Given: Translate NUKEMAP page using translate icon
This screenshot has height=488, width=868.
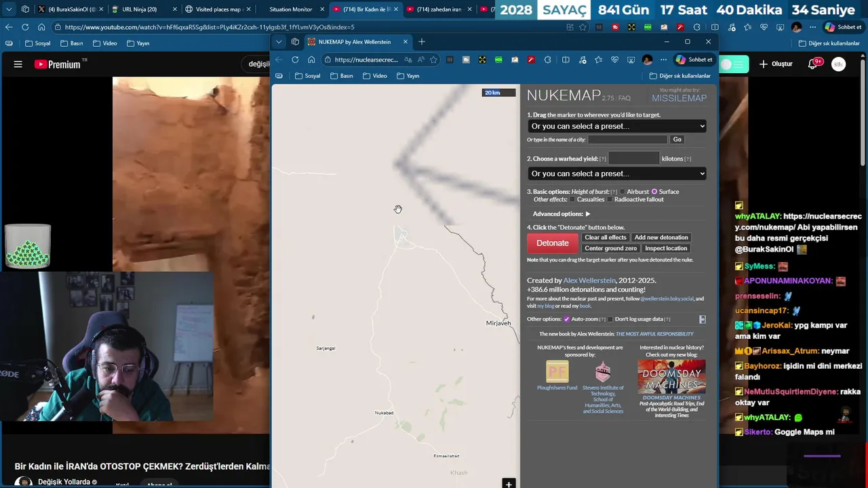Looking at the screenshot, I should [x=408, y=60].
